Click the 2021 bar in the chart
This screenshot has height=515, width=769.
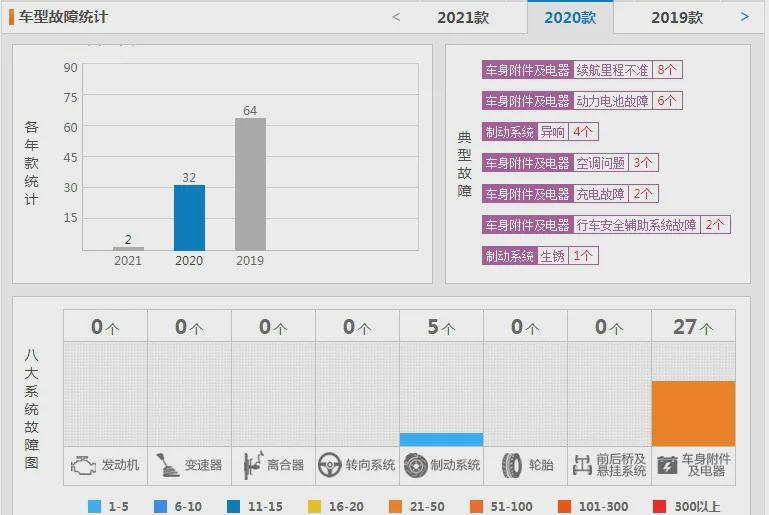pos(128,249)
